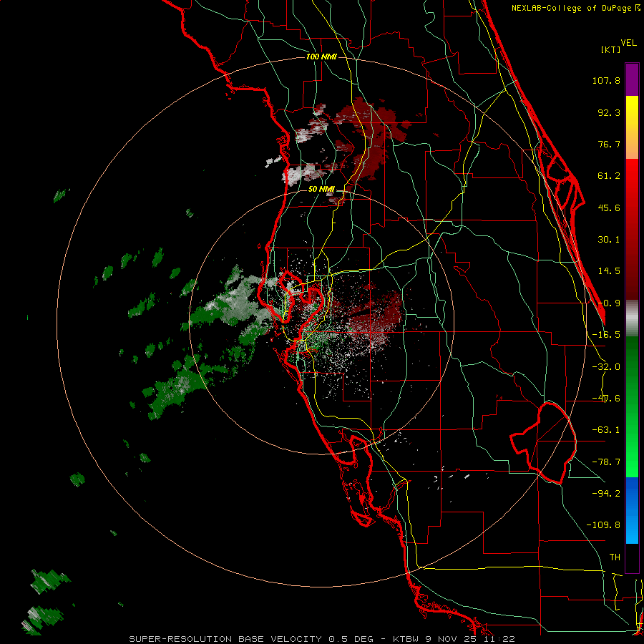
Task: Select the -0.9 legend value
Action: pyautogui.click(x=609, y=303)
